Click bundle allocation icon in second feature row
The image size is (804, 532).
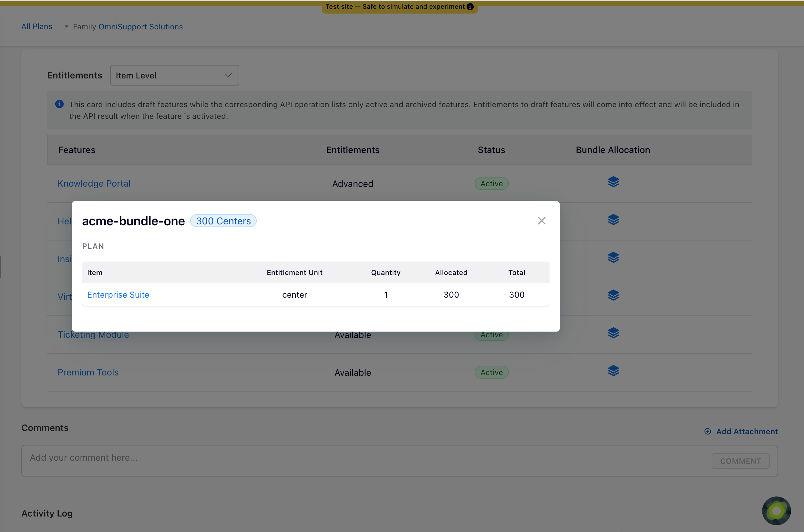[x=613, y=220]
